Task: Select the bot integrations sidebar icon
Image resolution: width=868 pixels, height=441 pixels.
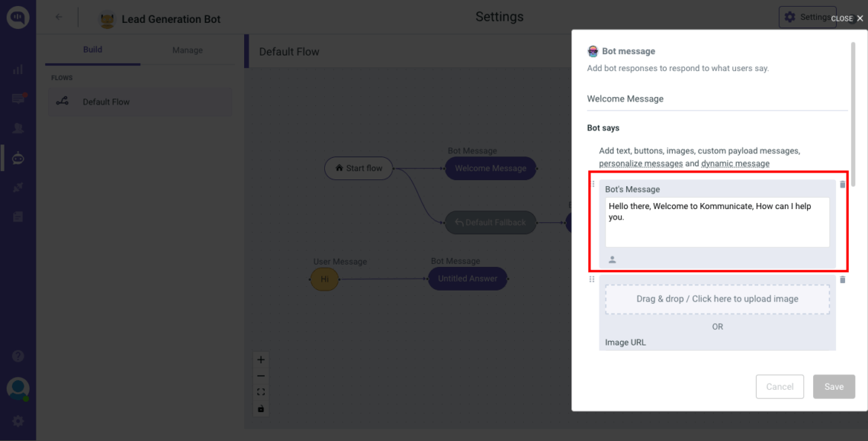Action: pos(18,158)
